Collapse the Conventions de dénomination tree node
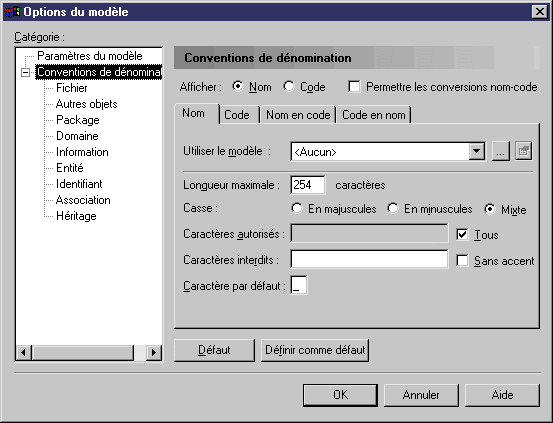The height and width of the screenshot is (423, 553). [25, 72]
